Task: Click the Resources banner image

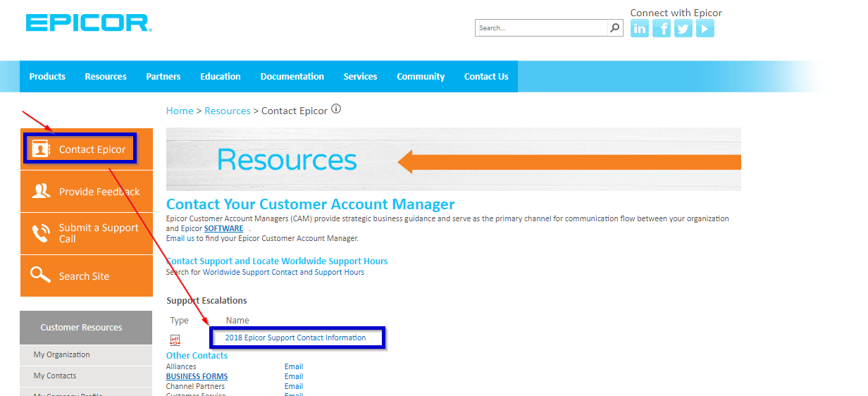Action: pos(454,159)
